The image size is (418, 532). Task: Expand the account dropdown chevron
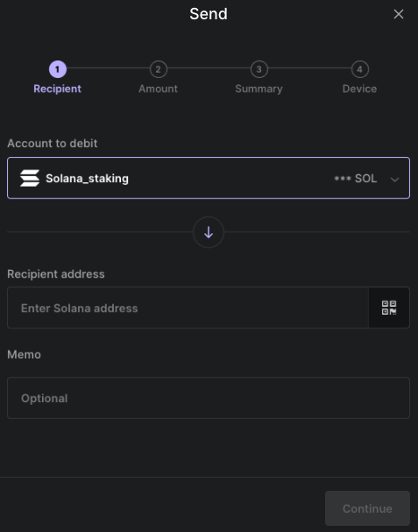point(394,179)
